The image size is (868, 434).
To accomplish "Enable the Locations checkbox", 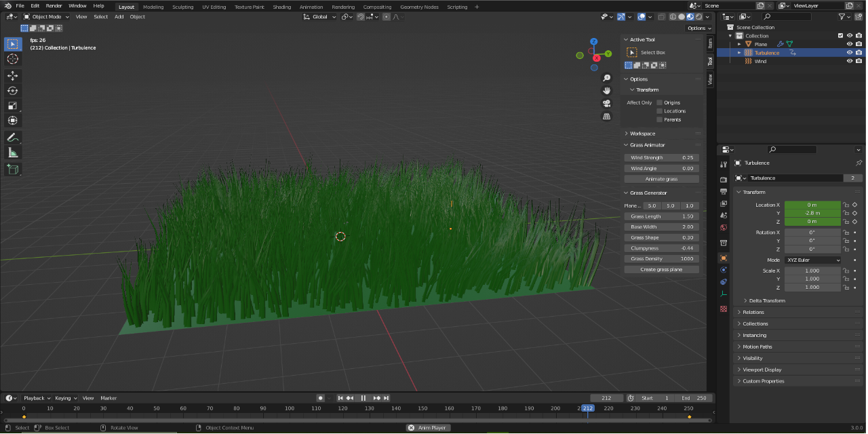I will click(x=659, y=111).
